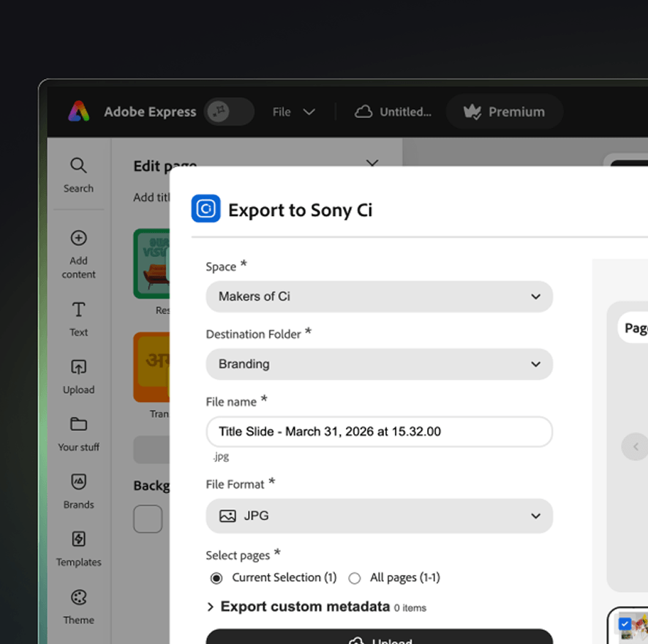Select Current Selection (1) radio button
The height and width of the screenshot is (644, 648).
[x=216, y=578]
